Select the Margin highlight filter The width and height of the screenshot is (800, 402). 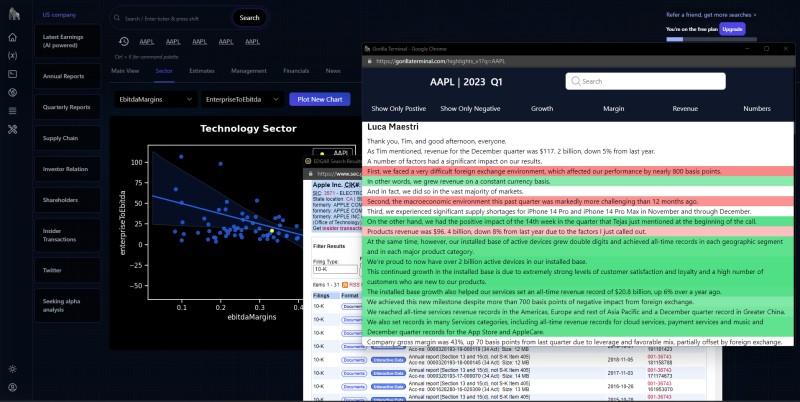613,109
